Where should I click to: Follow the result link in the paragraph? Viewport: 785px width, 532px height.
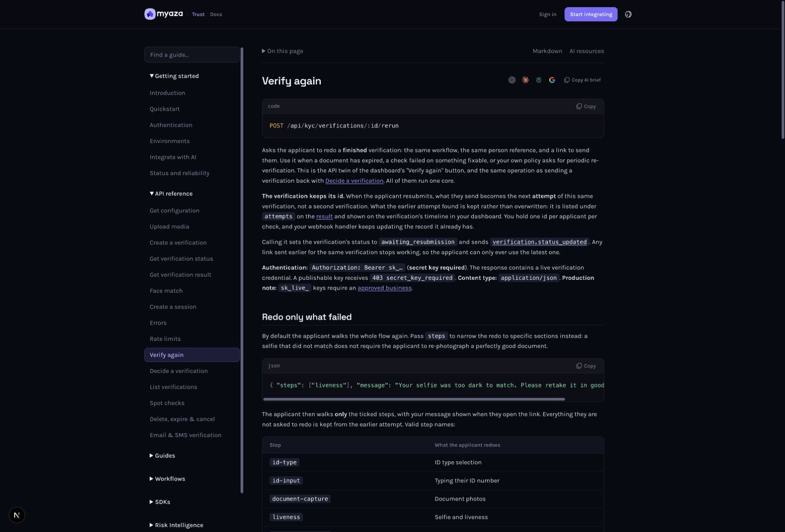pyautogui.click(x=324, y=217)
